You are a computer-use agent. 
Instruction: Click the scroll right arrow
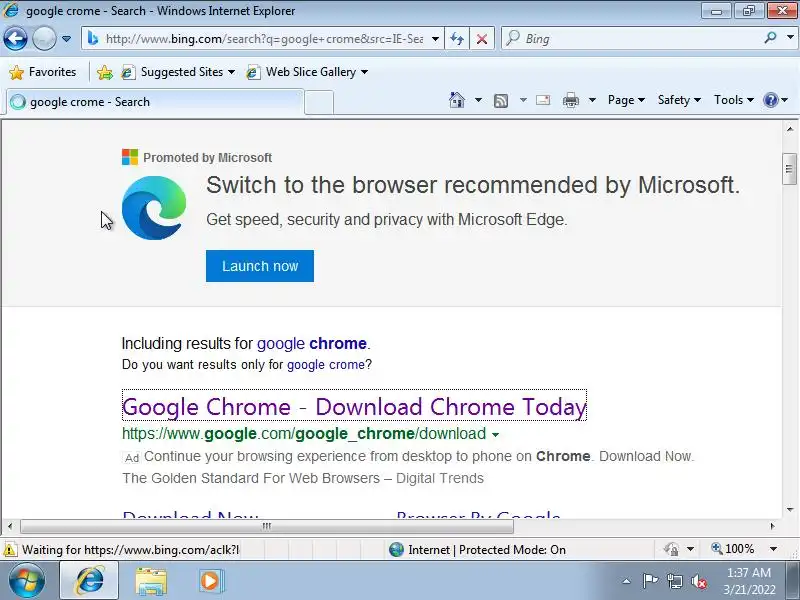[773, 526]
